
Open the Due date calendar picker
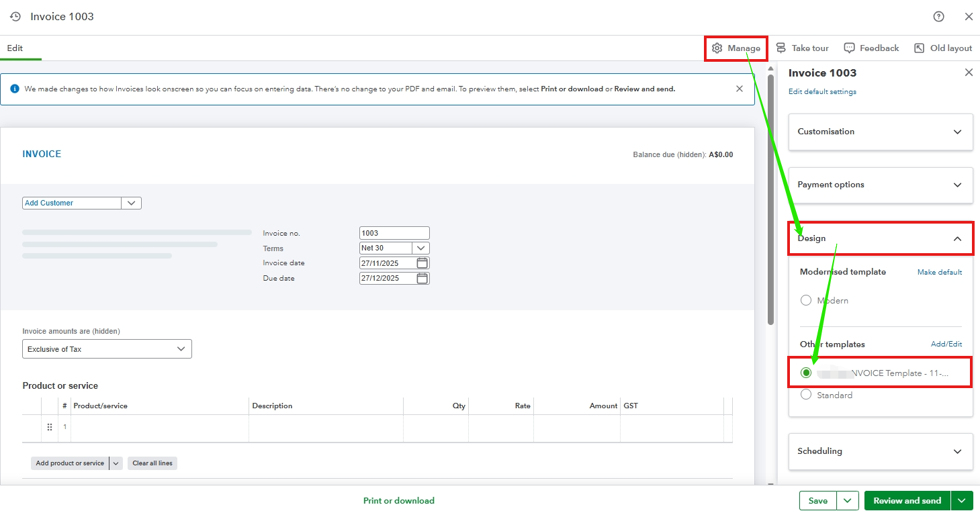tap(422, 278)
